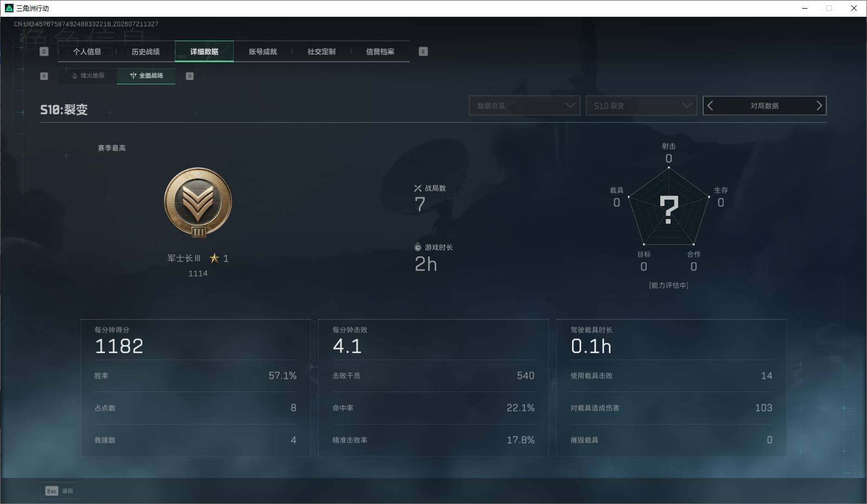The width and height of the screenshot is (867, 504).
Task: Click the 载具 radar label
Action: (616, 190)
